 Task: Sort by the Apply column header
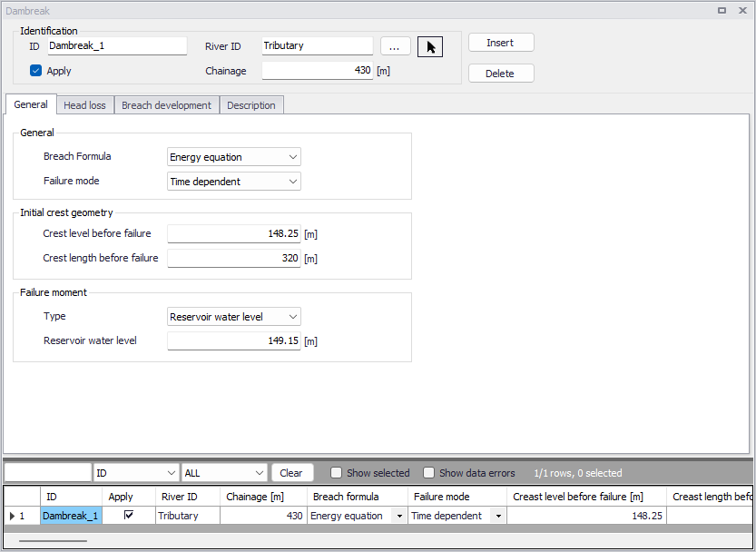click(x=129, y=497)
